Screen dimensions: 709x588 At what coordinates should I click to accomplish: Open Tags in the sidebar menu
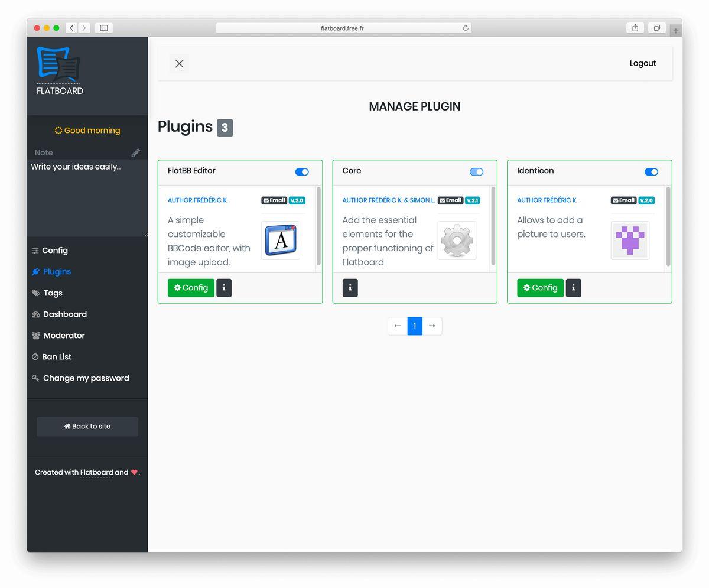47,293
